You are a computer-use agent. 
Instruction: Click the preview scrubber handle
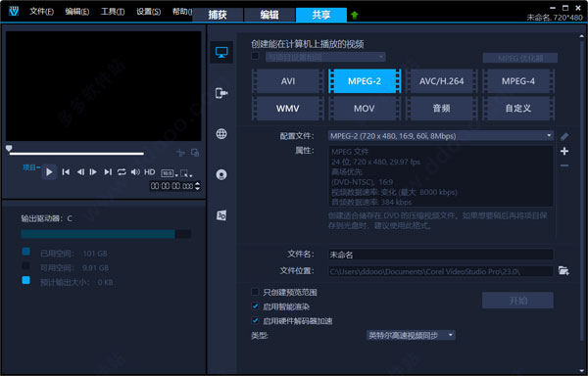9,148
